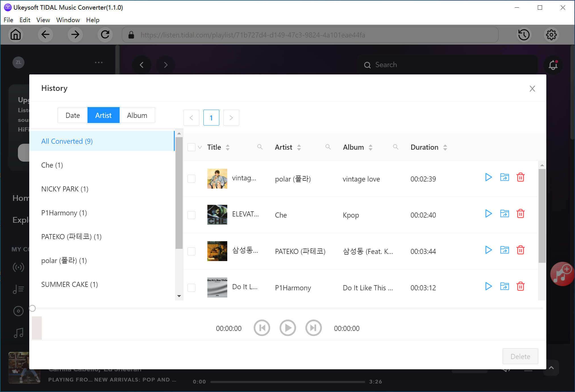This screenshot has height=392, width=575.
Task: Search within the Title column
Action: (260, 147)
